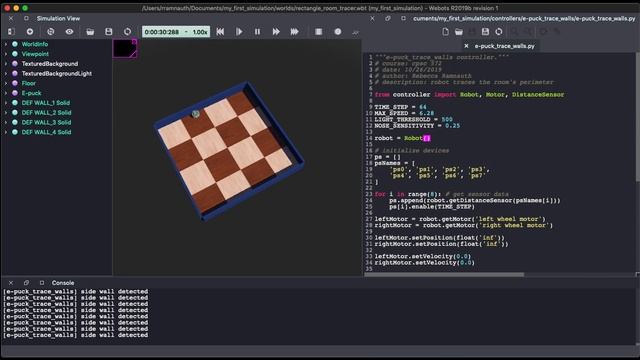Start video recording with the round icon
The width and height of the screenshot is (640, 360).
338,31
